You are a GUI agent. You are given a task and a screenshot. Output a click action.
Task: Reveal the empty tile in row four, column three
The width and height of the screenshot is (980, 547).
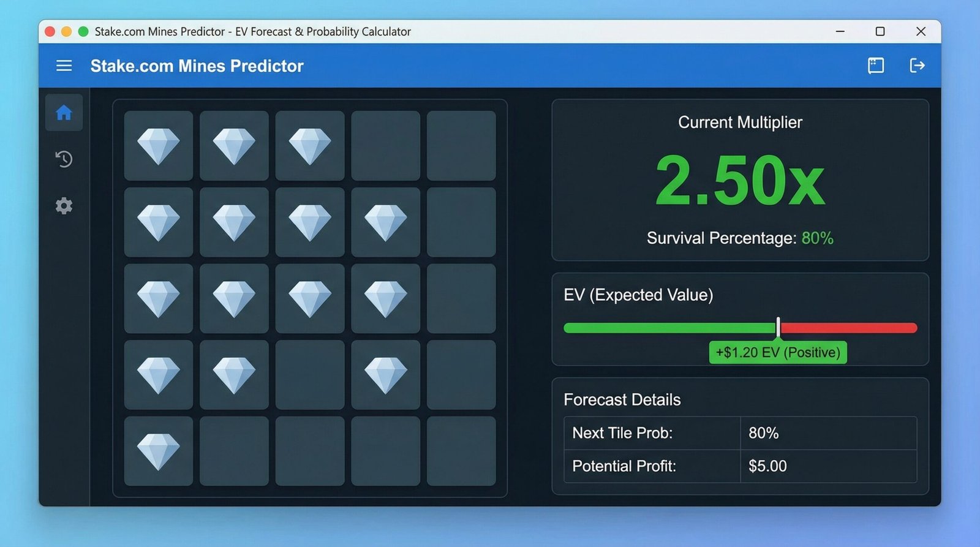tap(310, 375)
